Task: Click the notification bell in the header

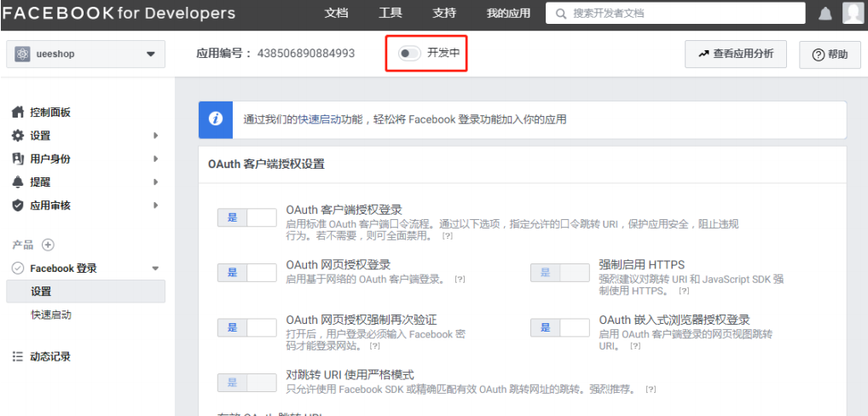Action: [825, 14]
